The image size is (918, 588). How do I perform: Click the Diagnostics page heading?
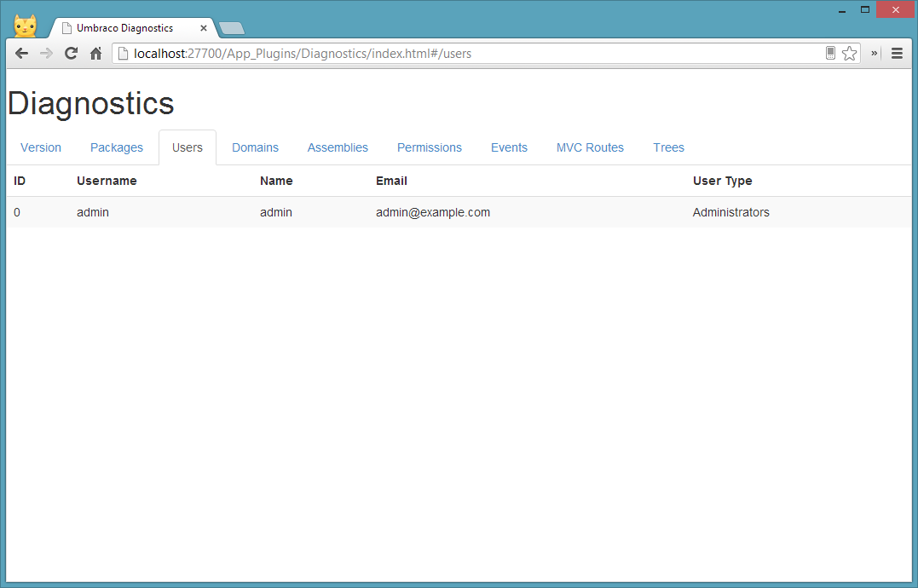click(x=90, y=104)
